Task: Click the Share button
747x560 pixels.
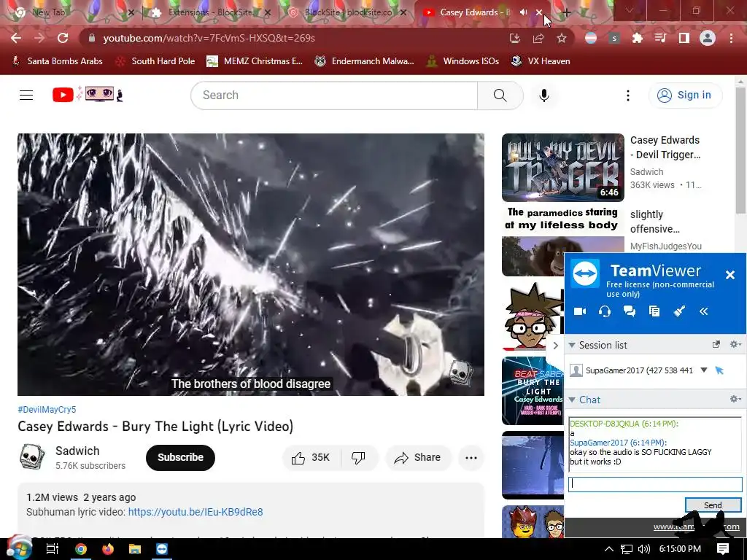Action: [x=418, y=458]
